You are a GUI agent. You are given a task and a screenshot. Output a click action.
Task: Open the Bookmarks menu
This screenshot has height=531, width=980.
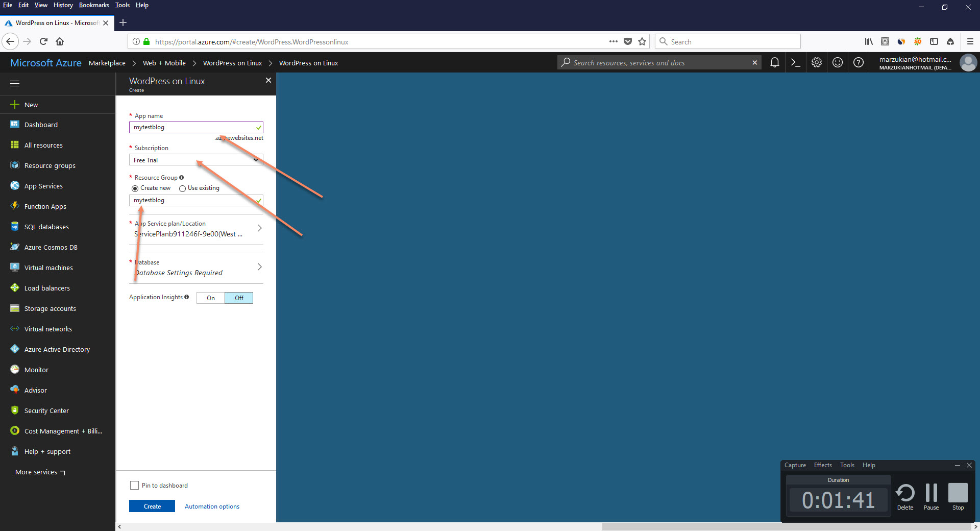tap(94, 5)
